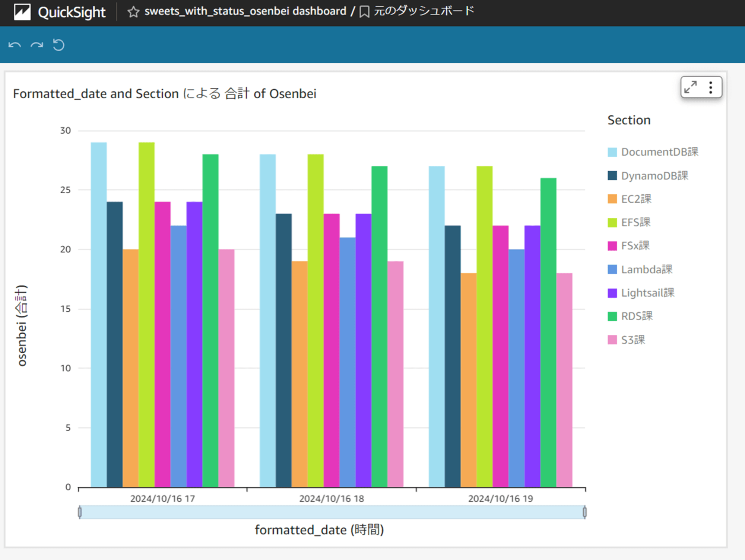The image size is (745, 560).
Task: Click the Lambda課 legend swatch
Action: [612, 269]
